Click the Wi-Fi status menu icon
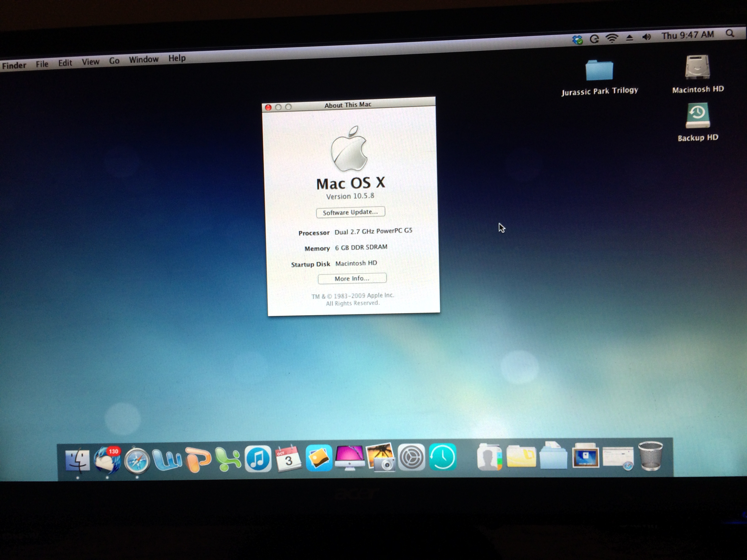747x560 pixels. coord(612,38)
